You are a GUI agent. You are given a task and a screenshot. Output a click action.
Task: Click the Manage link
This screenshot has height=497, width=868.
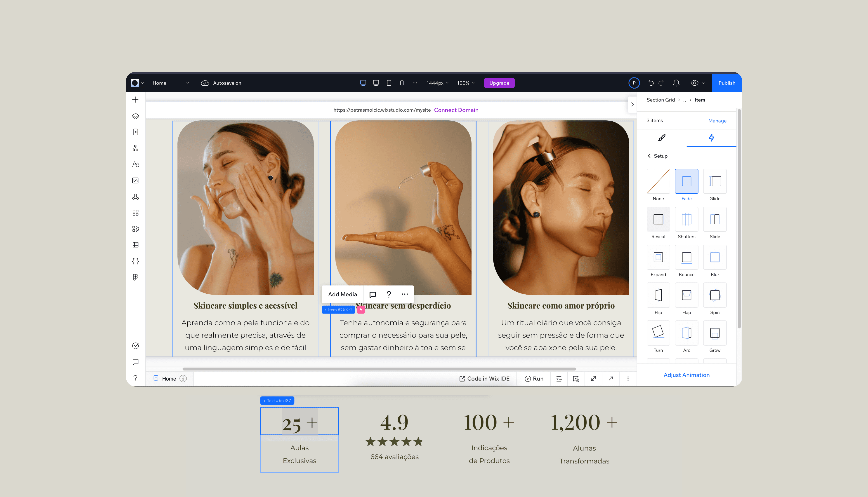pos(717,121)
